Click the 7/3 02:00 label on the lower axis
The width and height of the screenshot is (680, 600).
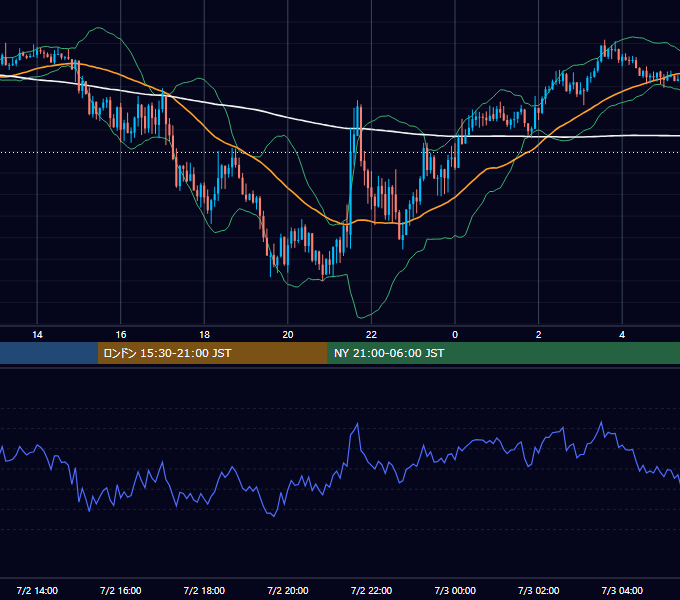coord(539,590)
